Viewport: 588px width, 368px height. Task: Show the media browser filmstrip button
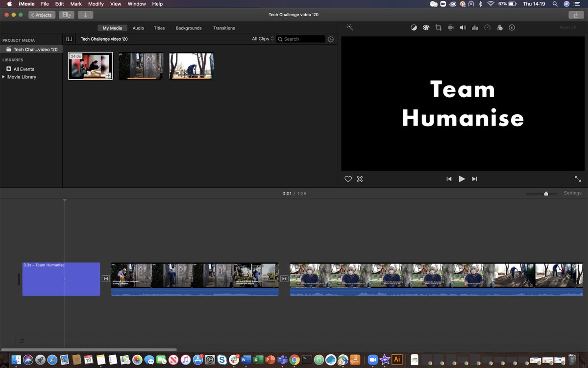[x=67, y=15]
